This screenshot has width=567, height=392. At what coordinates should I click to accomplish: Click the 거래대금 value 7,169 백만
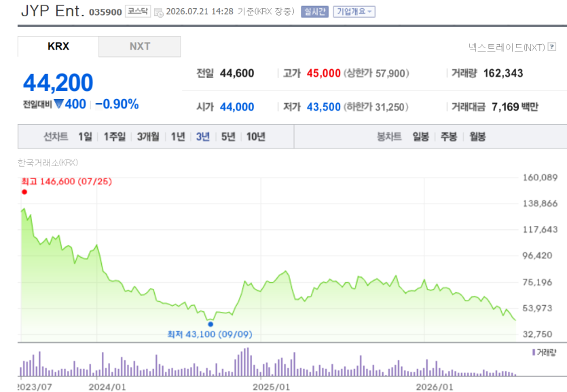(x=515, y=107)
